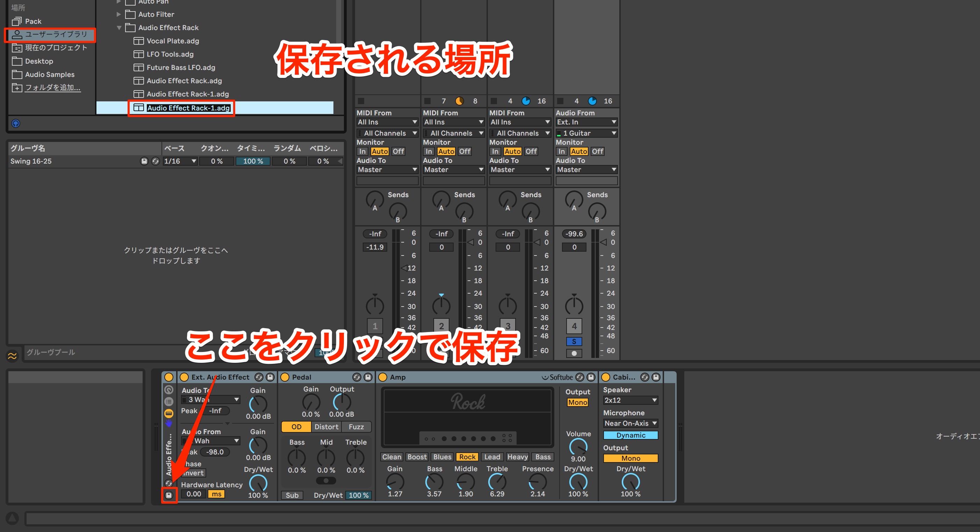Toggle the Pedal Sub switch
This screenshot has height=532, width=980.
pos(292,495)
